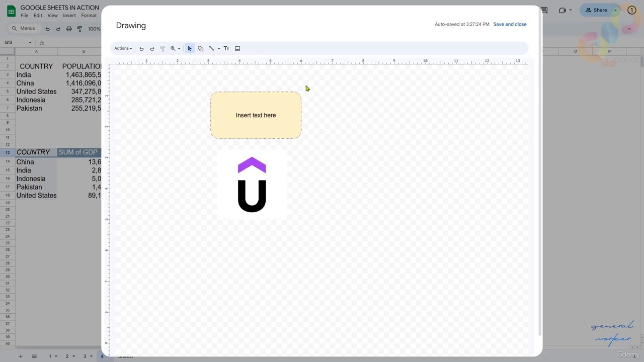The width and height of the screenshot is (644, 362).
Task: Insert a text box with the Tt tool
Action: [226, 49]
